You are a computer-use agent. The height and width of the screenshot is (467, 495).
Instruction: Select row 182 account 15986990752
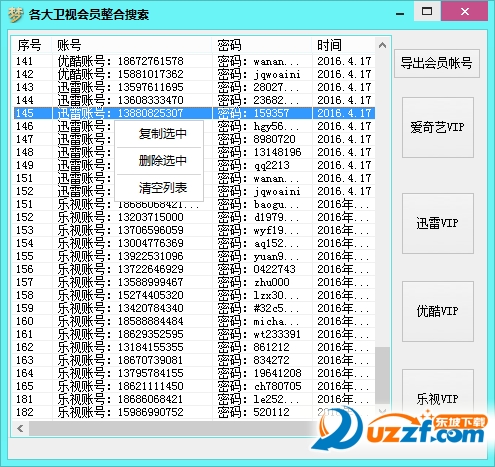(x=194, y=412)
